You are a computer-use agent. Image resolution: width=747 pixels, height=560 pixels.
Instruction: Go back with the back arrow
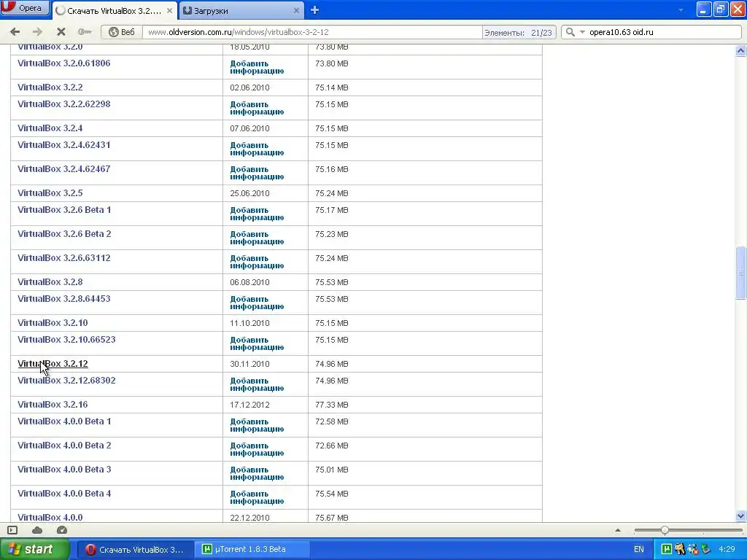[15, 32]
